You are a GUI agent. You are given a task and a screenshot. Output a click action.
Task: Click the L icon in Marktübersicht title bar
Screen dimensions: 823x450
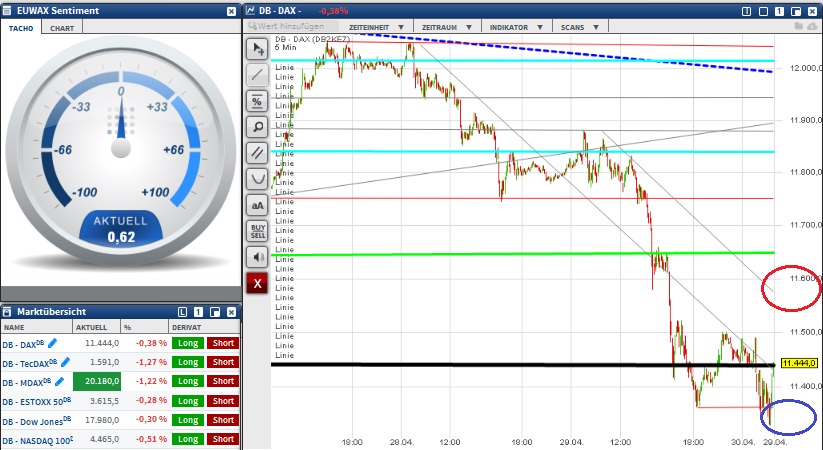[x=182, y=312]
